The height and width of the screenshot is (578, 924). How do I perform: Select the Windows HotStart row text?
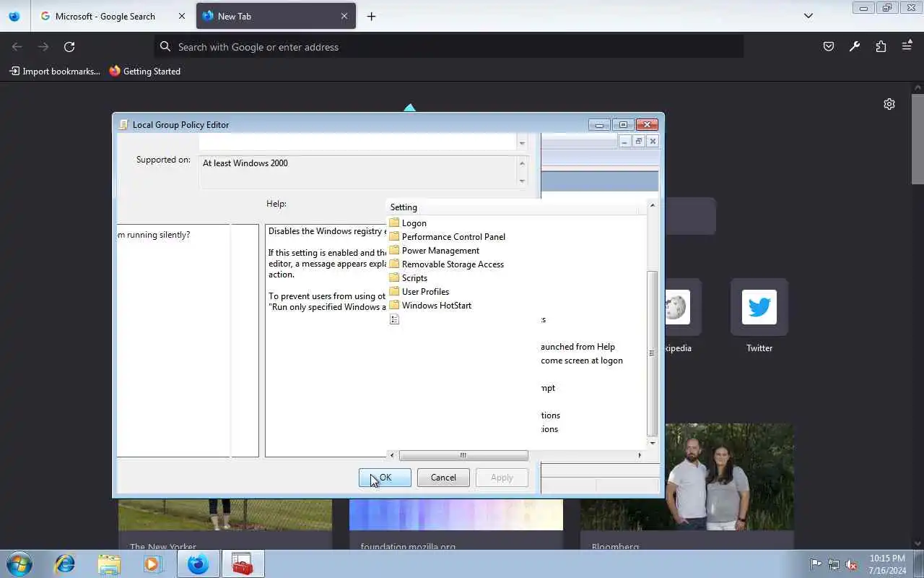click(437, 306)
